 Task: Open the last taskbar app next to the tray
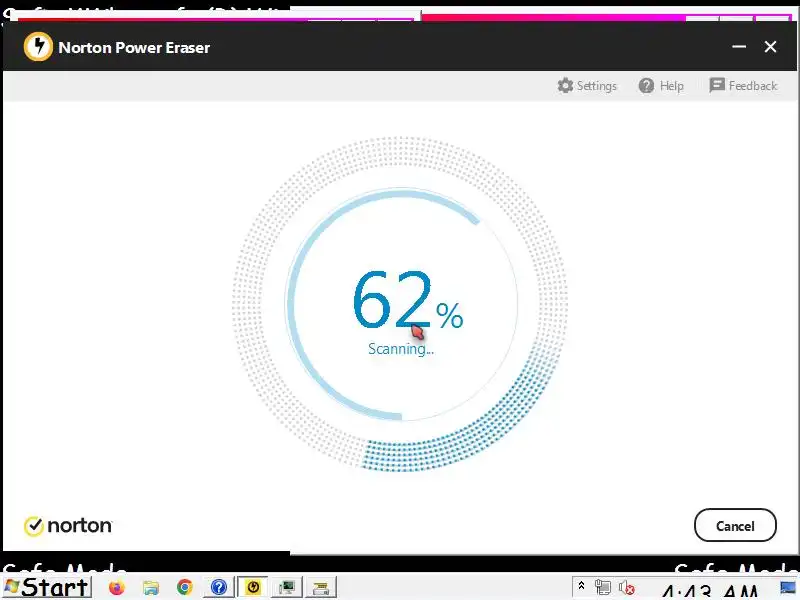(321, 587)
